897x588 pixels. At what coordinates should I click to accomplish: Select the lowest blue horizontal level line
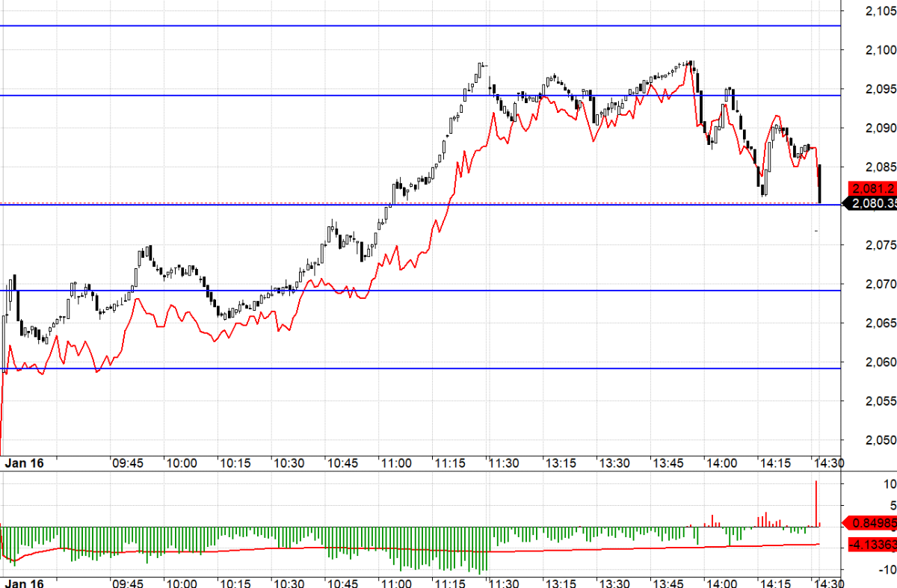(x=419, y=368)
